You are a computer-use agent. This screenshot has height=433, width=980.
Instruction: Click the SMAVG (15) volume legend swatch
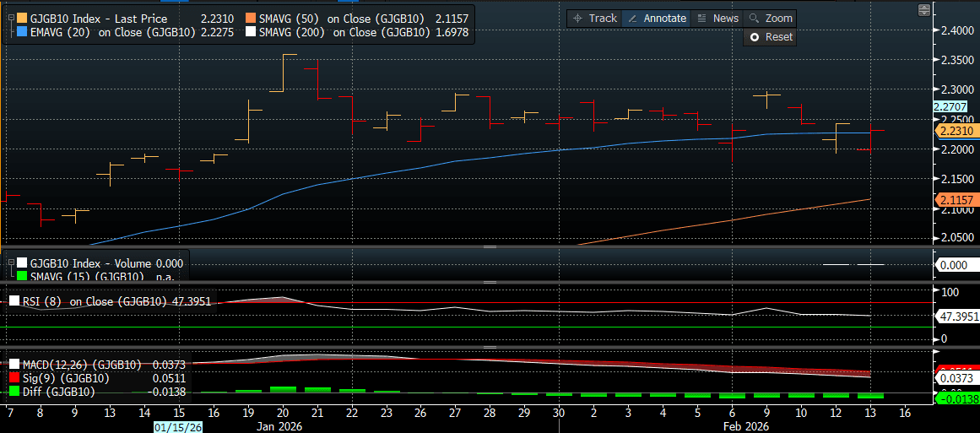click(21, 277)
